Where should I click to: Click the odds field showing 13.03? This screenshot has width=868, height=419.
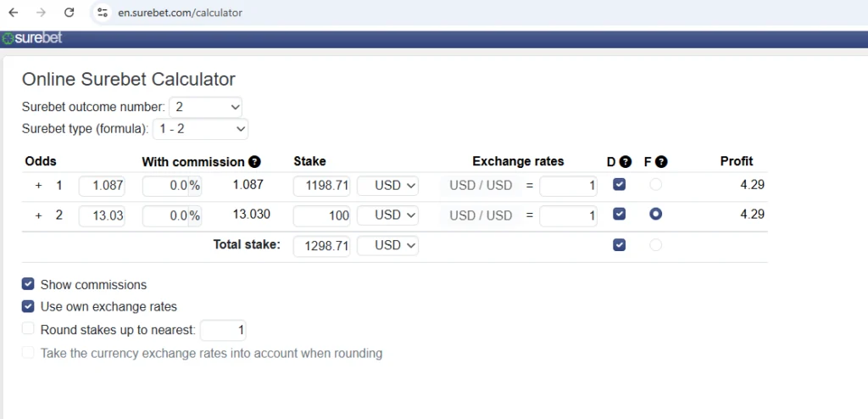pyautogui.click(x=102, y=215)
